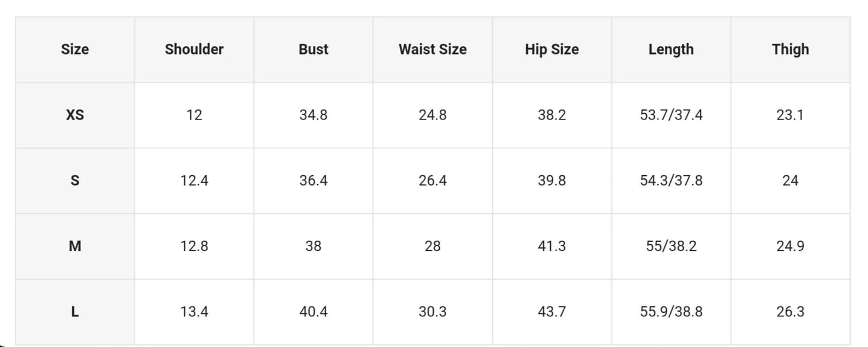Select the L shoulder value 13.4
Image resolution: width=868 pixels, height=347 pixels.
194,312
